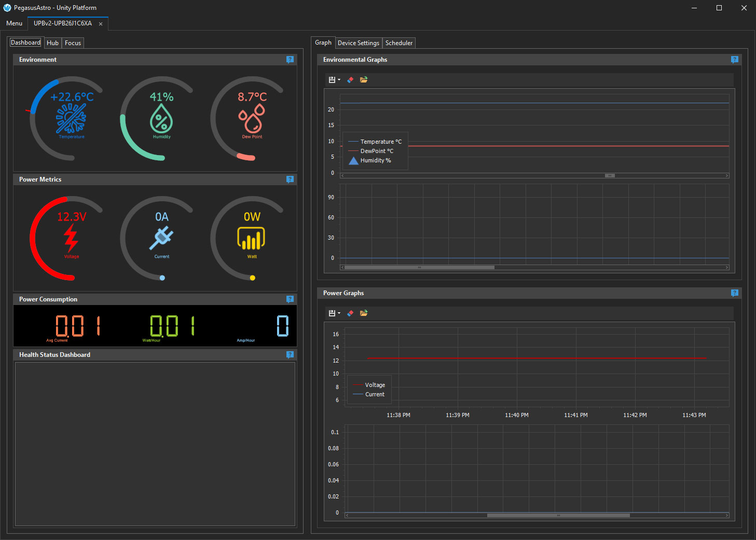Open Power Consumption help icon
The width and height of the screenshot is (756, 540).
pyautogui.click(x=290, y=299)
